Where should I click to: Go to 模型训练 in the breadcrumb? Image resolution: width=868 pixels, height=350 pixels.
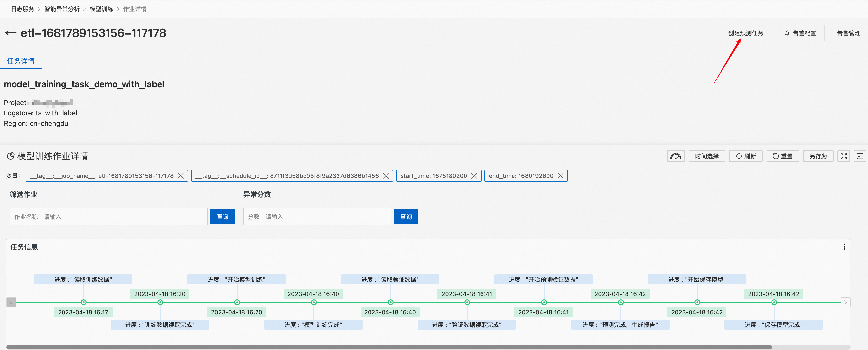point(101,9)
